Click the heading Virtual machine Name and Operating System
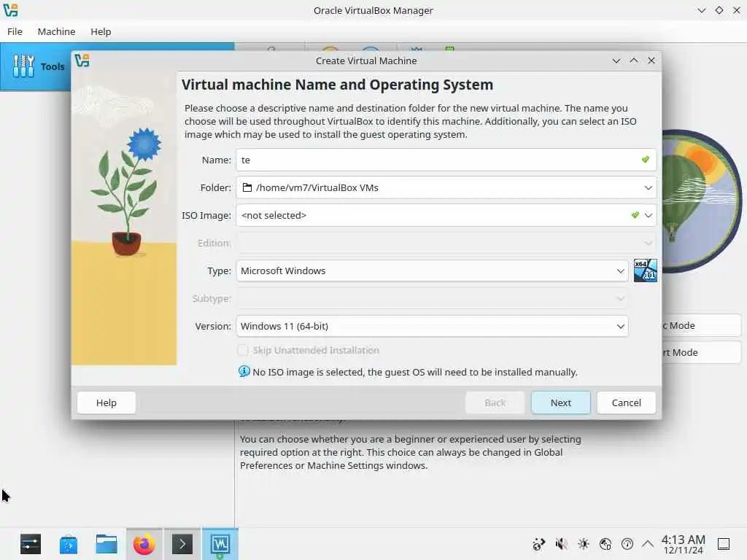Screen dimensions: 747x560 [337, 85]
